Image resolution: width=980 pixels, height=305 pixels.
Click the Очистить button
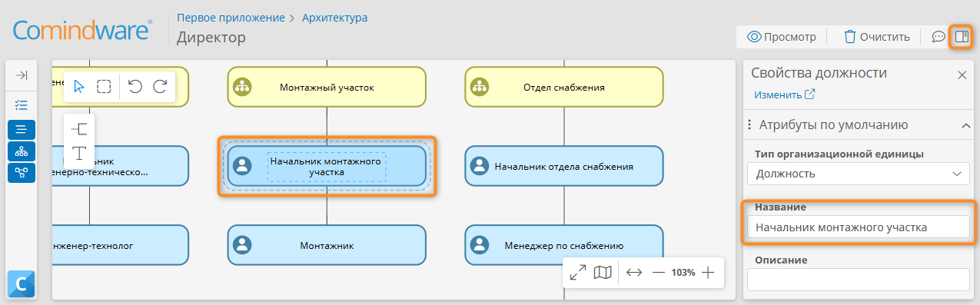876,36
